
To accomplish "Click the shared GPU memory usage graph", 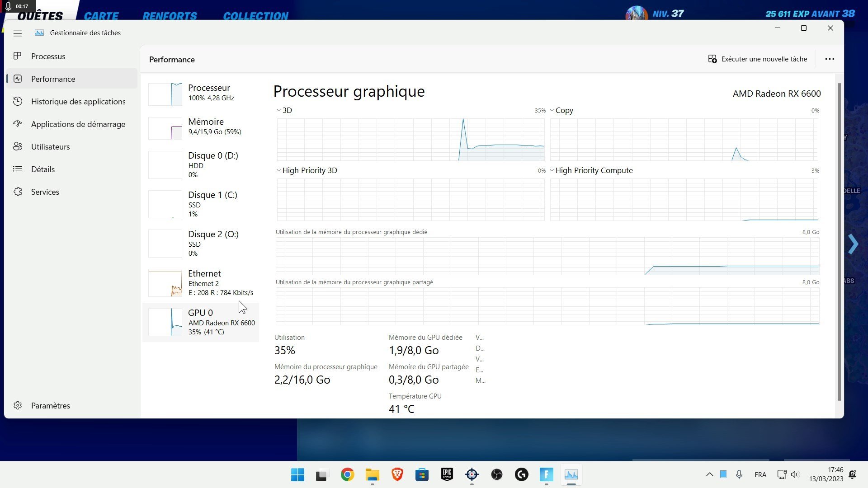I will click(x=547, y=306).
